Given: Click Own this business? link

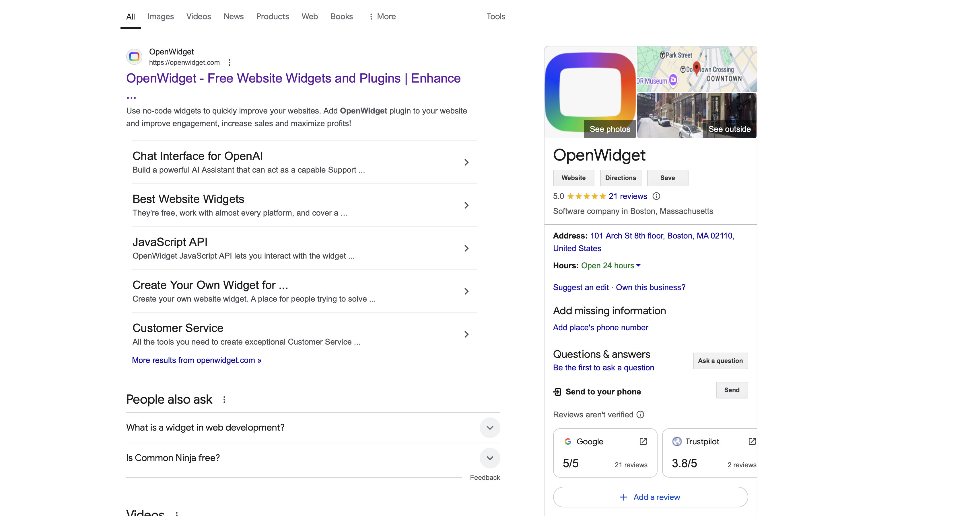Looking at the screenshot, I should point(651,288).
